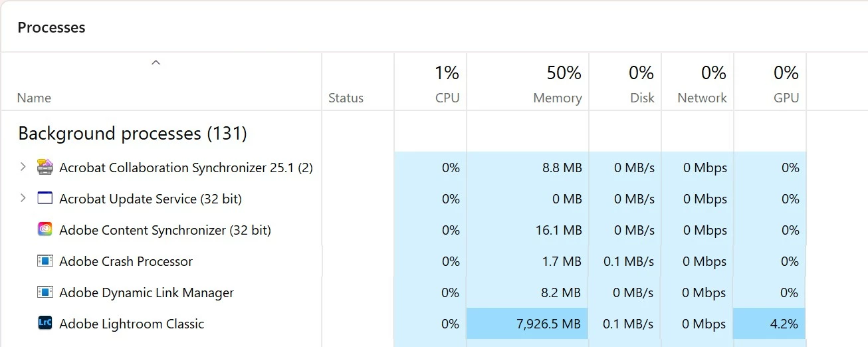
Task: Sort processes by Memory usage
Action: tap(557, 98)
